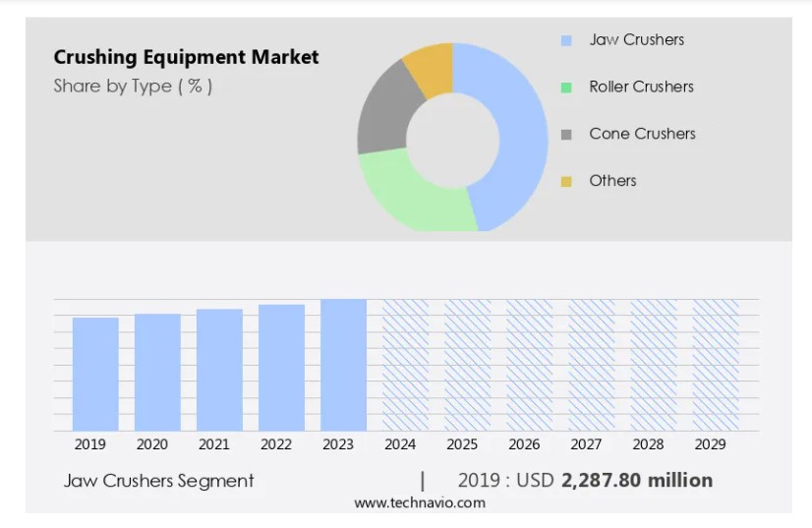Click the hatched 2024 forecast bar

405,365
